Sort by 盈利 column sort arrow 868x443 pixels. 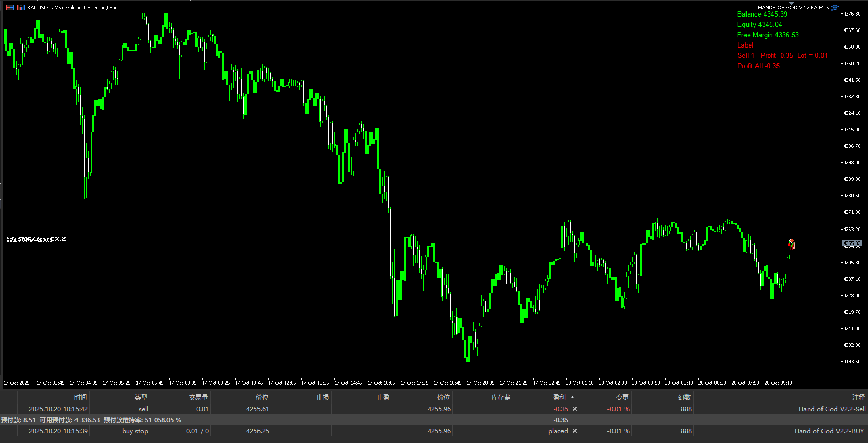point(572,398)
